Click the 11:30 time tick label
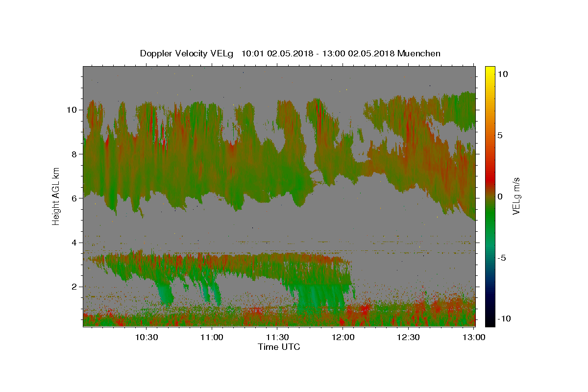The height and width of the screenshot is (392, 588). pyautogui.click(x=277, y=337)
